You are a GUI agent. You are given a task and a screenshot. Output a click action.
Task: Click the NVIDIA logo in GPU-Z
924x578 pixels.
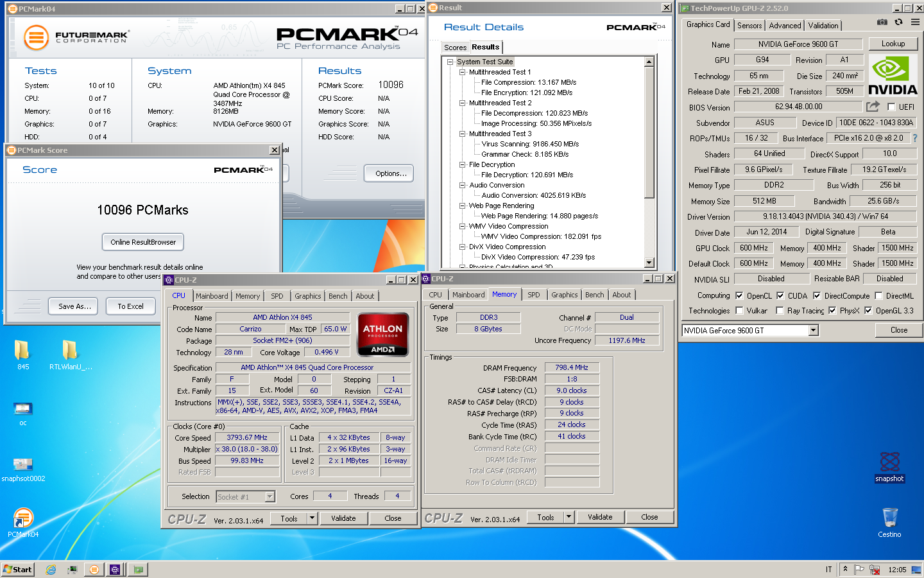point(893,76)
